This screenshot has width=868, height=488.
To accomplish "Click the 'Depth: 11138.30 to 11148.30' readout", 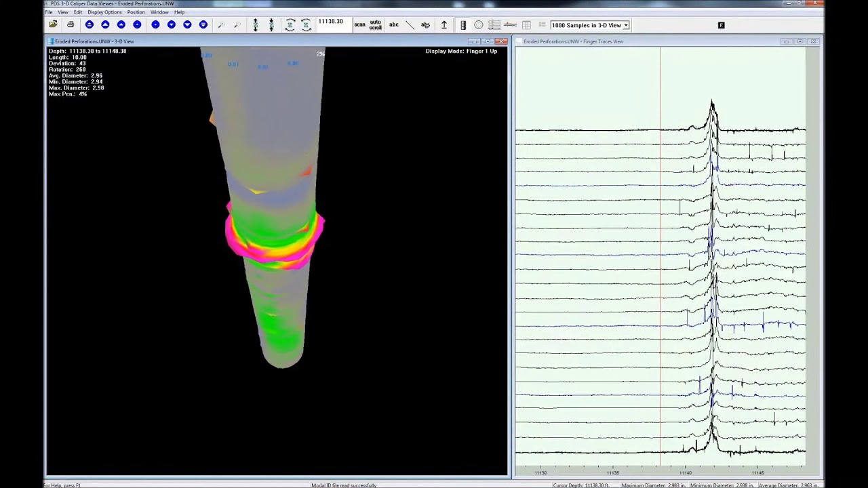I will pyautogui.click(x=87, y=52).
